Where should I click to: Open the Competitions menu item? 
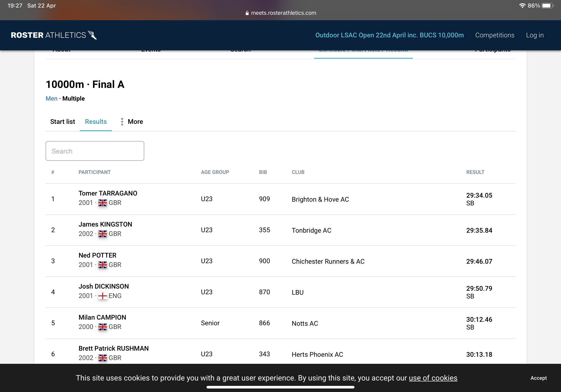click(x=495, y=35)
